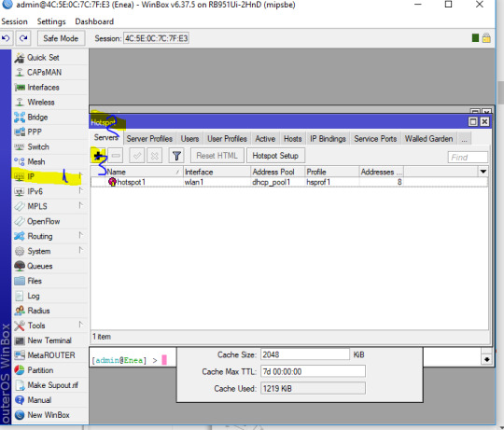Click the Redo arrow icon
Viewport: 504px width, 430px height.
(23, 38)
